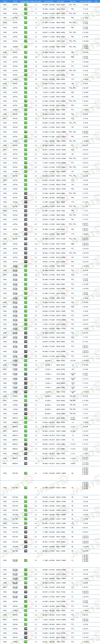100x644 pixels.
Task: Select the '132kW / 180KM' Meriva power cell
Action: (x=61, y=431)
